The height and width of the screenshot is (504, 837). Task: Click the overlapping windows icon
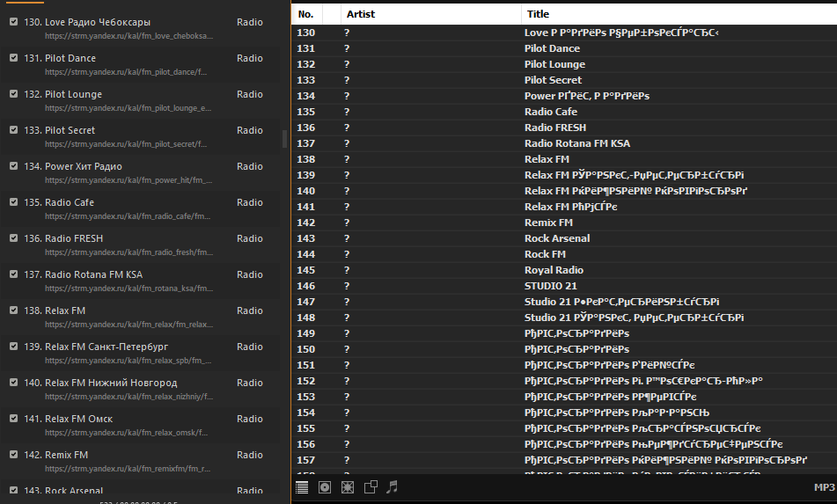pos(371,487)
